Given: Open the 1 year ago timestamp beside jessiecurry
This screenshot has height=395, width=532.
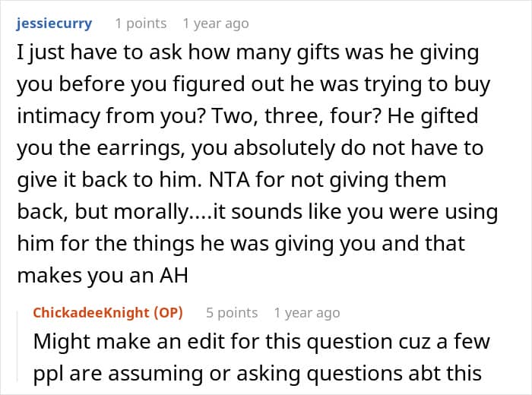Looking at the screenshot, I should [216, 24].
